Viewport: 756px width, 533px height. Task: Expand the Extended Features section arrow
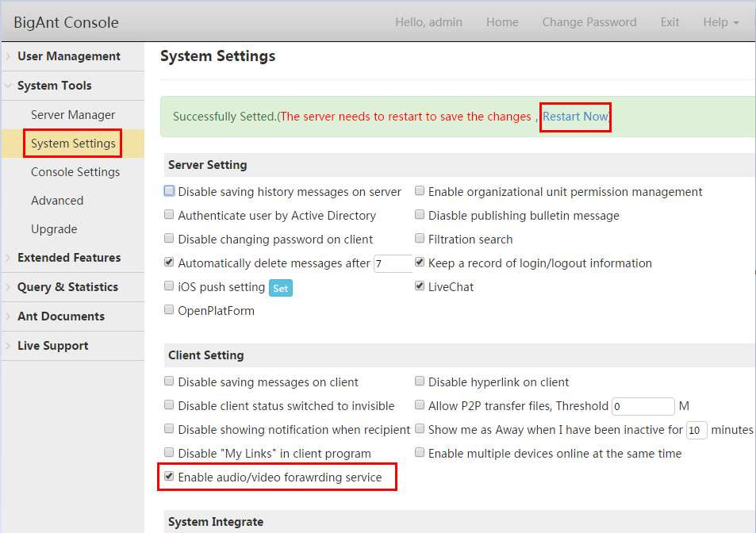[x=8, y=258]
